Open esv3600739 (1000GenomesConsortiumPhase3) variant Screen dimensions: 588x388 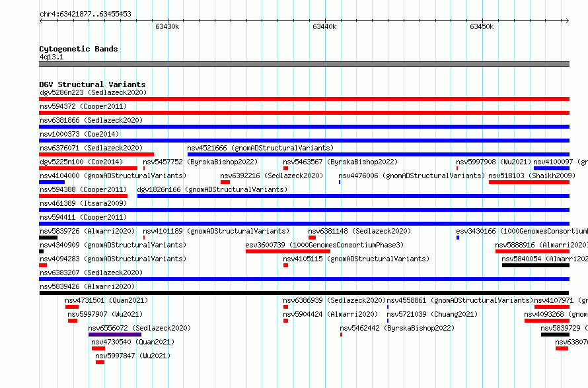(x=324, y=245)
